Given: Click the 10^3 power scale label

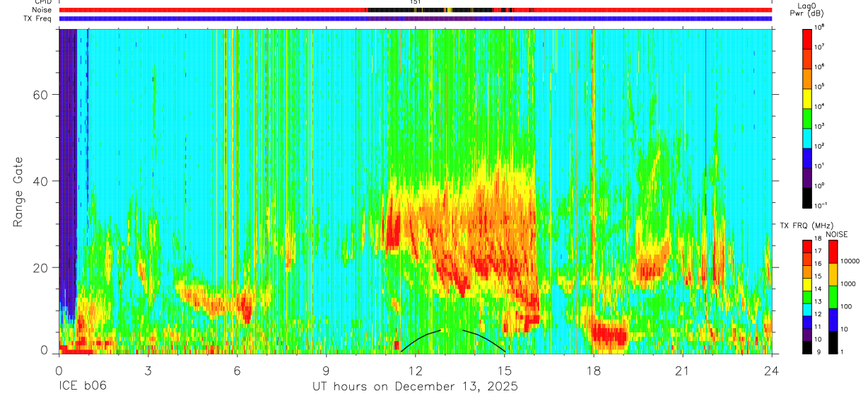Looking at the screenshot, I should coord(819,126).
